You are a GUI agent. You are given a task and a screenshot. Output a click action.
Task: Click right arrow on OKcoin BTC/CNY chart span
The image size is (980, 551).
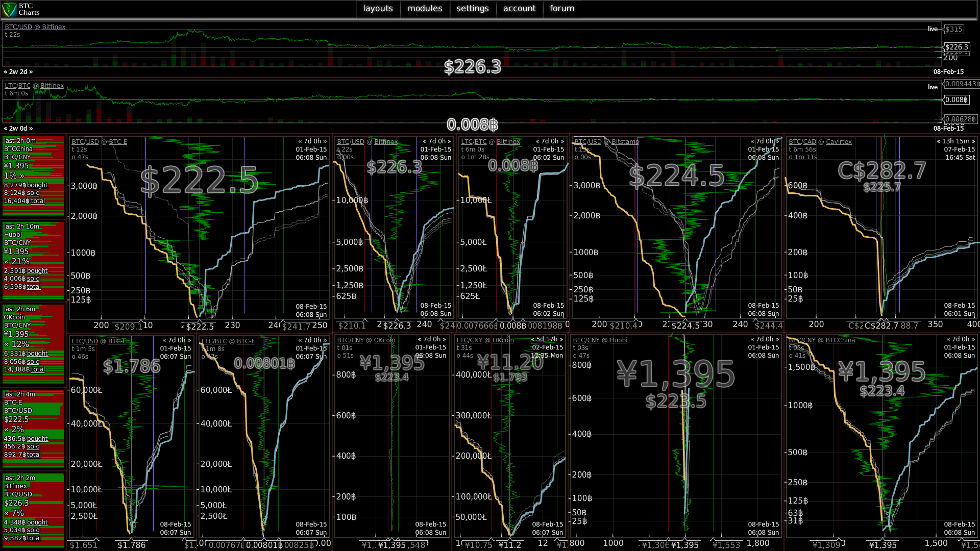tap(444, 339)
